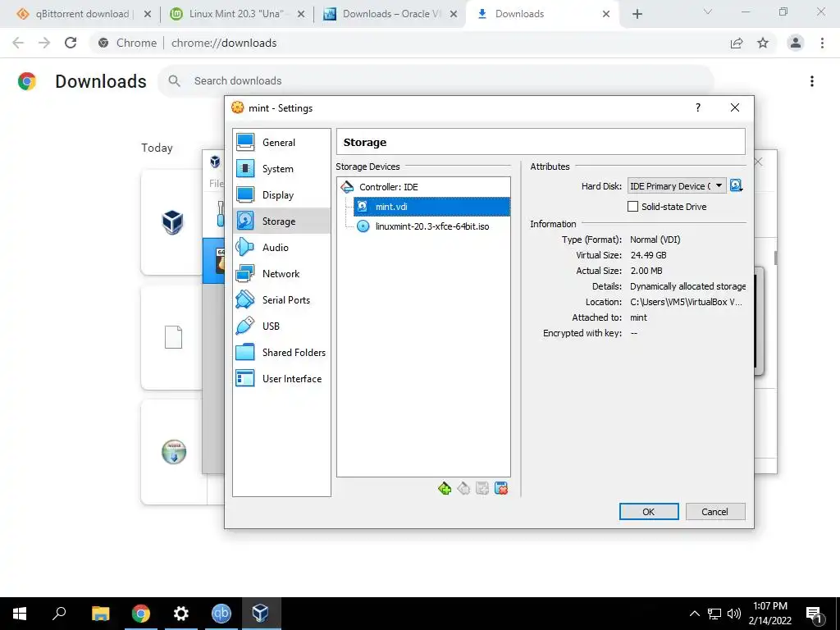Close the qBittorrent download tab
This screenshot has height=630, width=840.
(x=148, y=14)
